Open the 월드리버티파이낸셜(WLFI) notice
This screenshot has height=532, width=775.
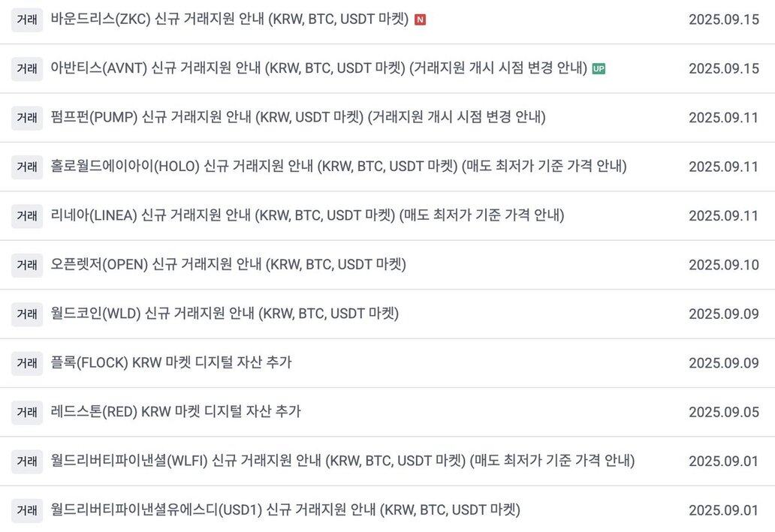(x=342, y=461)
